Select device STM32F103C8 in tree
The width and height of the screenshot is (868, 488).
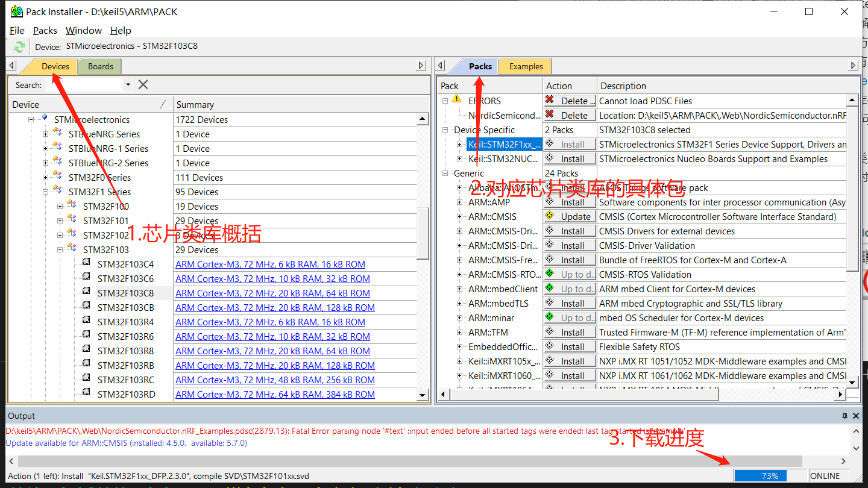point(125,293)
